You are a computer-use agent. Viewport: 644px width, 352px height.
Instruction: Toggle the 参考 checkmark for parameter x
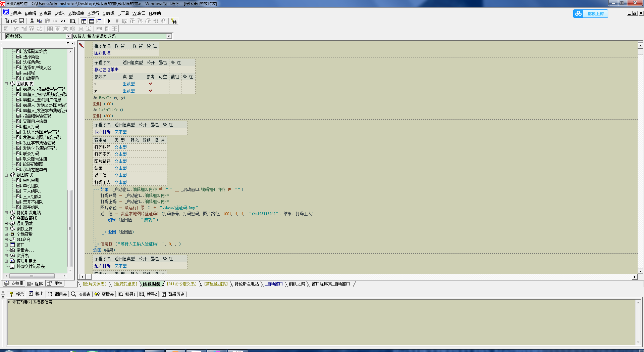click(x=151, y=84)
